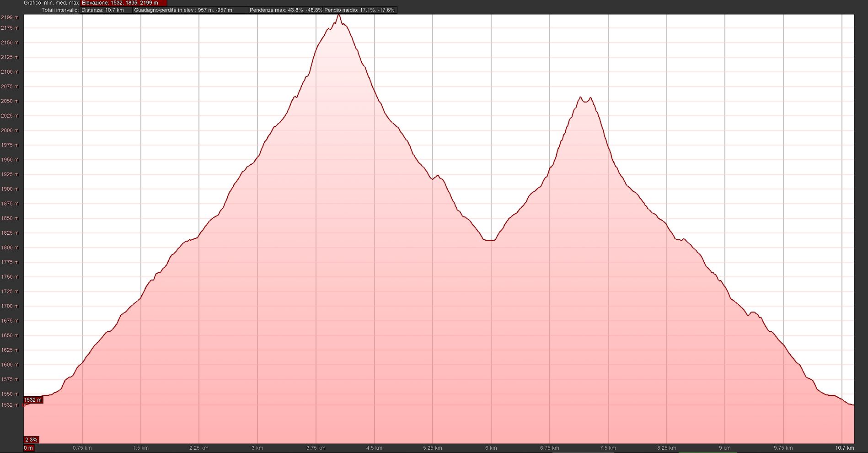868x453 pixels.
Task: Click the valley low point at 6 km
Action: click(489, 240)
